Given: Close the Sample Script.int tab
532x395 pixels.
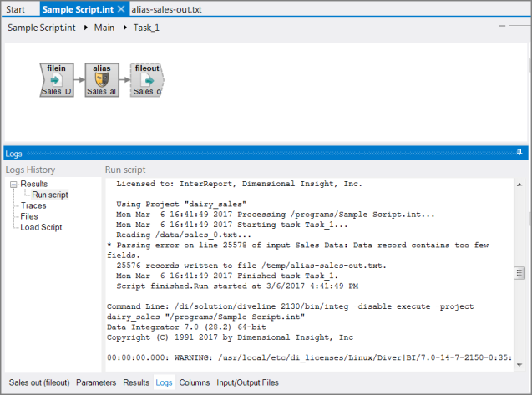Looking at the screenshot, I should click(121, 9).
